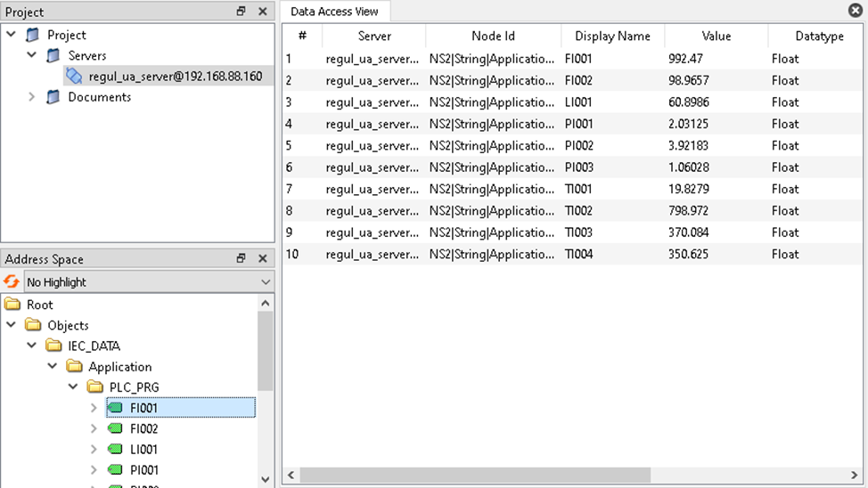Image resolution: width=868 pixels, height=488 pixels.
Task: Click the green variable tag icon of PI001
Action: (x=115, y=469)
